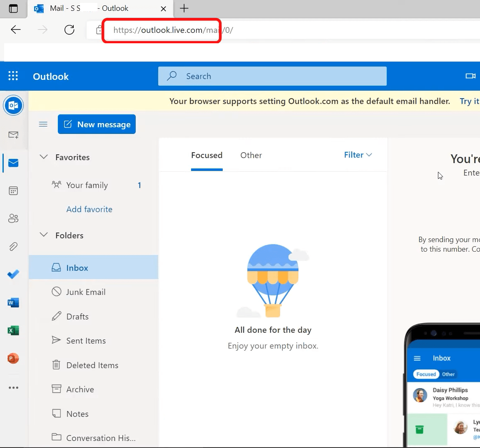Screen dimensions: 480x448
Task: Open the People icon in left rail
Action: tap(13, 218)
